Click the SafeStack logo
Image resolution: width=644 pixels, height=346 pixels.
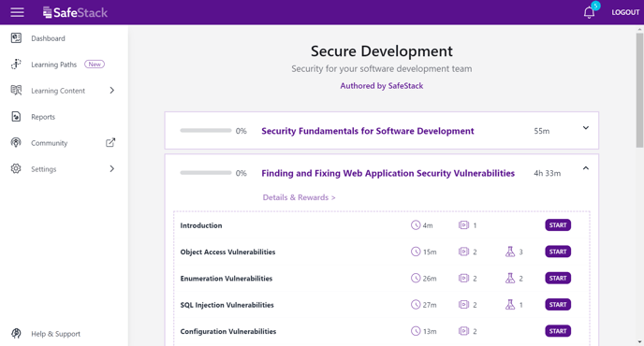coord(75,12)
